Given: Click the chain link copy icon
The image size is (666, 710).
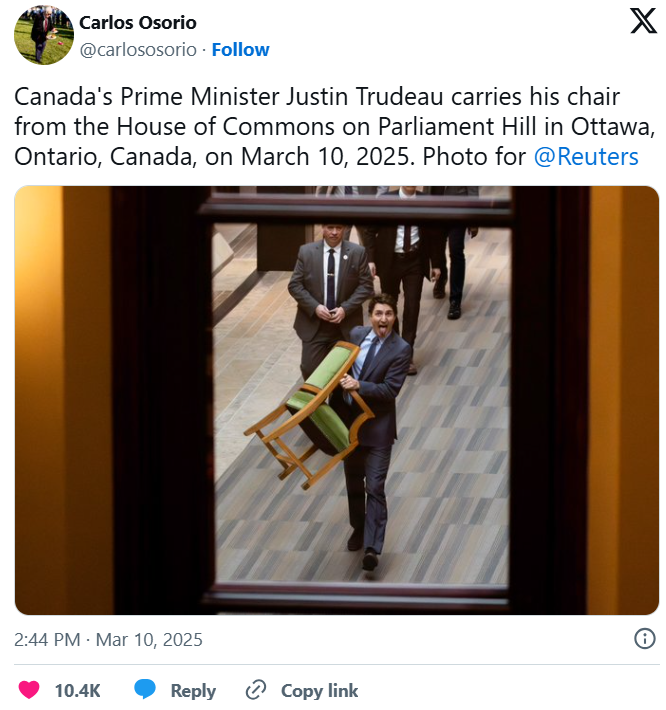Looking at the screenshot, I should tap(255, 690).
